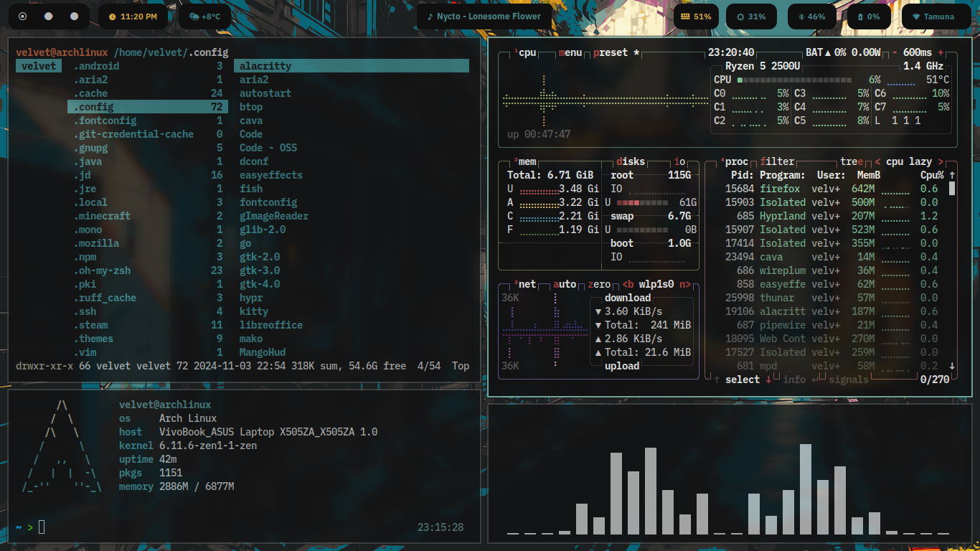This screenshot has width=980, height=551.
Task: Click the brightness 46% widget
Action: pyautogui.click(x=810, y=17)
